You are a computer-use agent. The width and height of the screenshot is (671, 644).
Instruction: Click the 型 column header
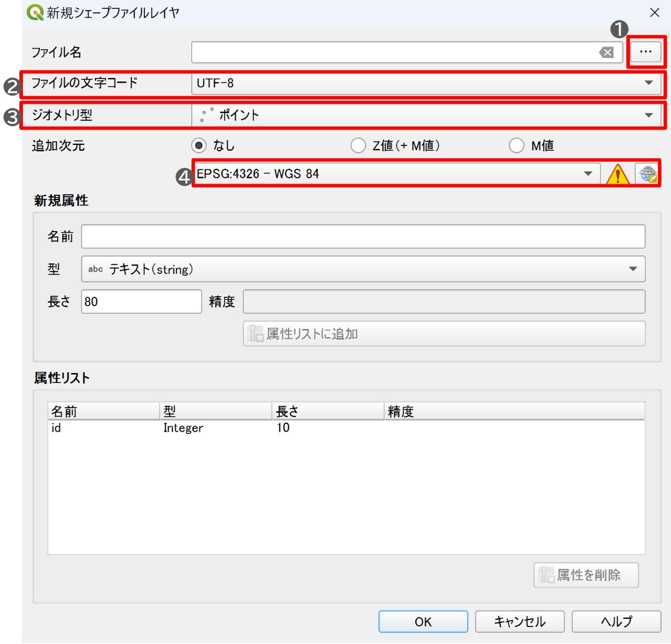[216, 411]
